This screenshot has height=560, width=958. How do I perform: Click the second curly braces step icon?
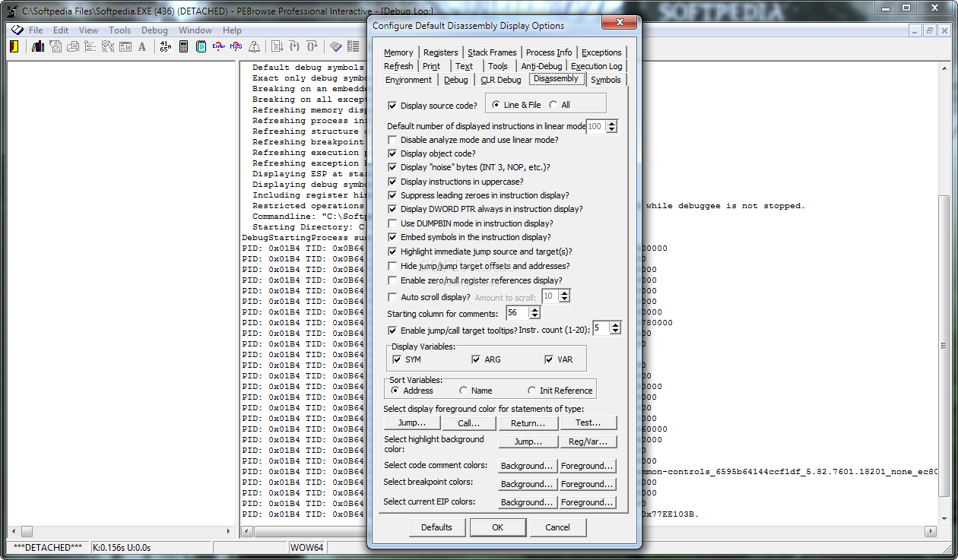point(312,46)
